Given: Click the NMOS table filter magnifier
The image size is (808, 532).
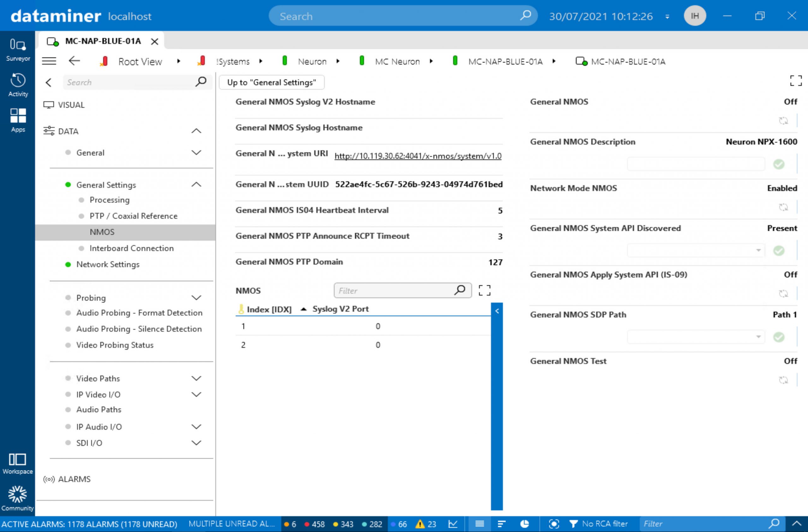Looking at the screenshot, I should point(460,290).
